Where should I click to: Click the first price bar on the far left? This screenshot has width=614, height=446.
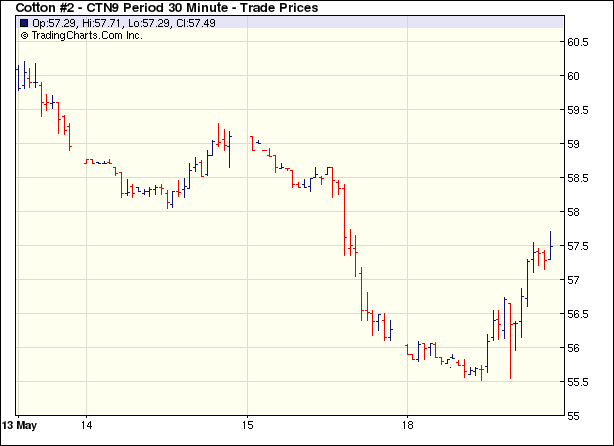click(x=18, y=76)
